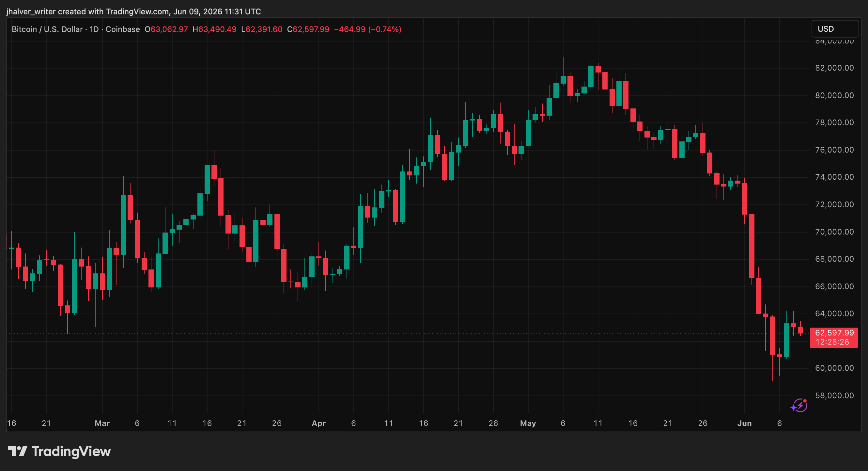Click the 82,000.00 price axis label

tap(834, 68)
